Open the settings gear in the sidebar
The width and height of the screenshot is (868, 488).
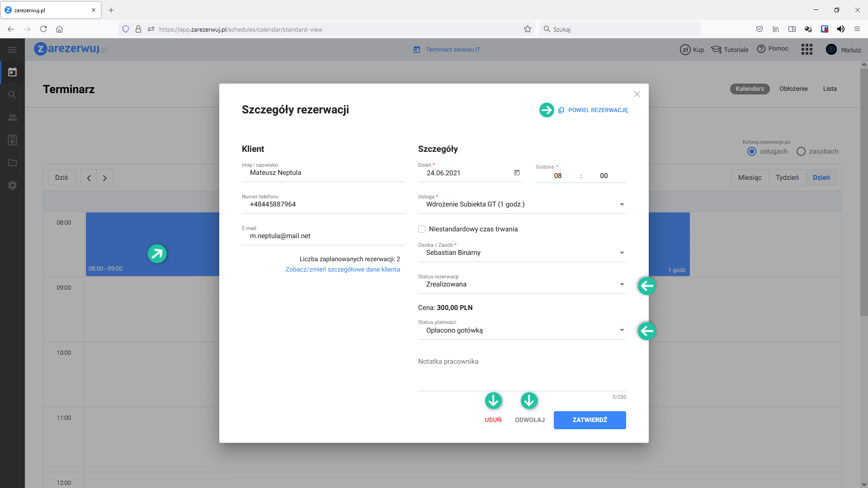point(12,185)
